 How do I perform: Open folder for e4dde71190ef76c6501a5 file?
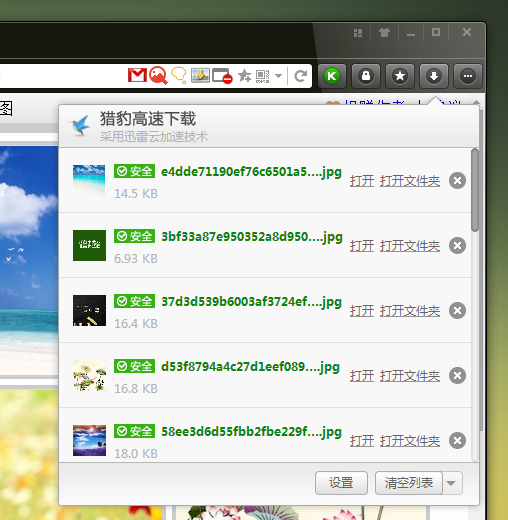[x=410, y=181]
